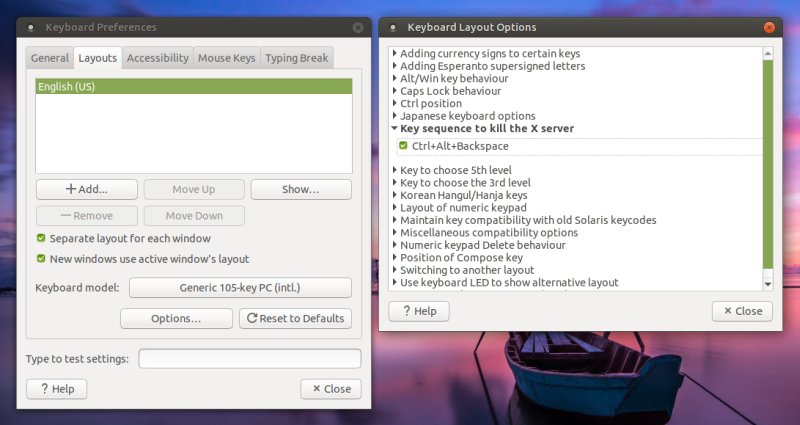Open the Generic 105-key PC keyboard model chooser
The image size is (800, 425).
[240, 288]
